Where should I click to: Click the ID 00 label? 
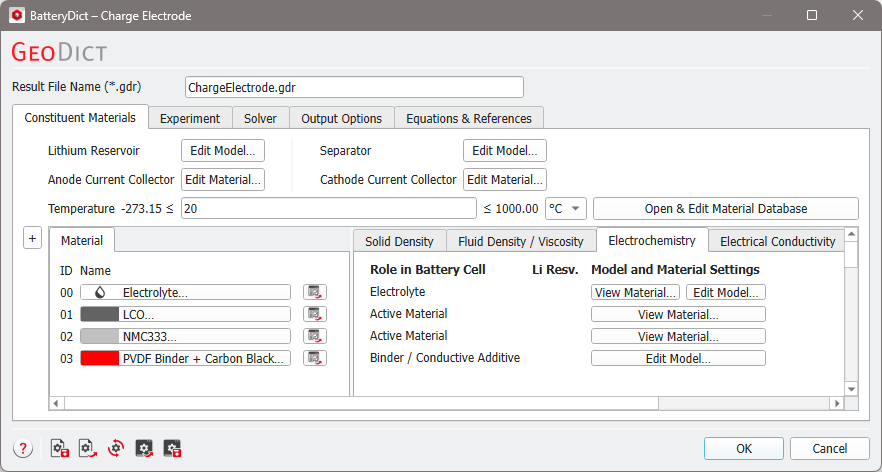click(66, 293)
